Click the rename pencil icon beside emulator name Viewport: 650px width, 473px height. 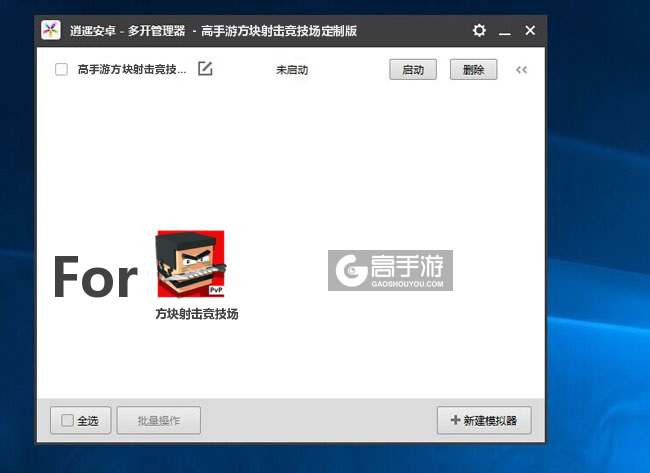pyautogui.click(x=205, y=69)
